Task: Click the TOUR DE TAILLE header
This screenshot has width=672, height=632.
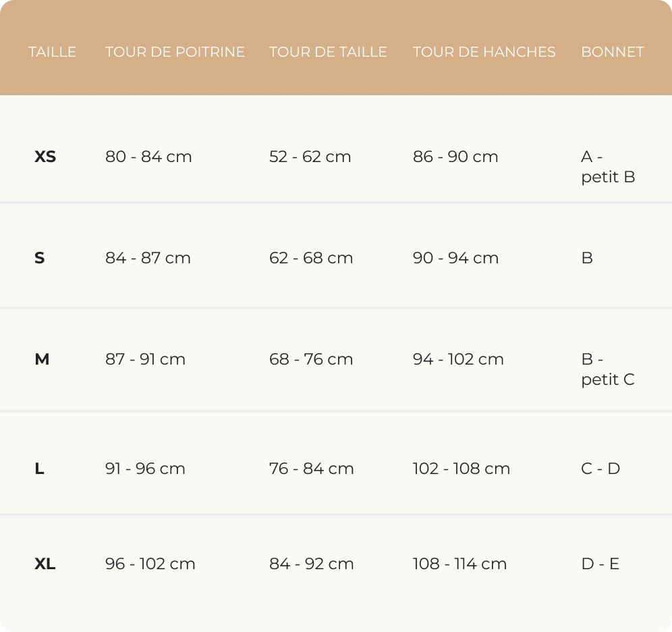Action: pyautogui.click(x=328, y=52)
